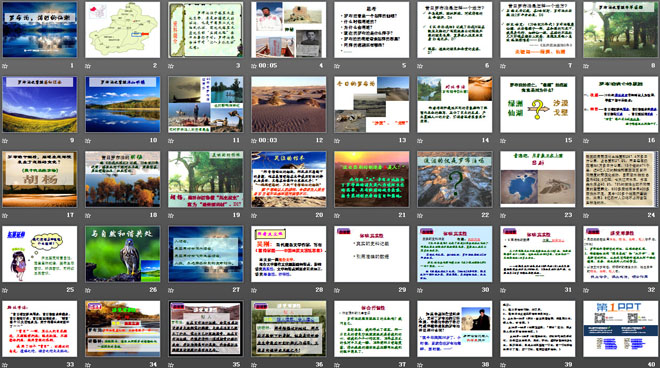Click slide number 16 label

click(x=652, y=140)
